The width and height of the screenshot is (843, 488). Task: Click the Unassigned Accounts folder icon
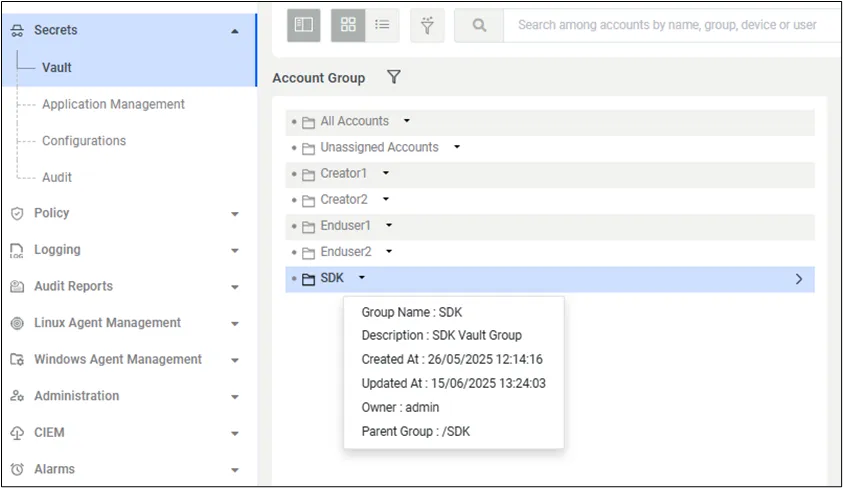(308, 148)
